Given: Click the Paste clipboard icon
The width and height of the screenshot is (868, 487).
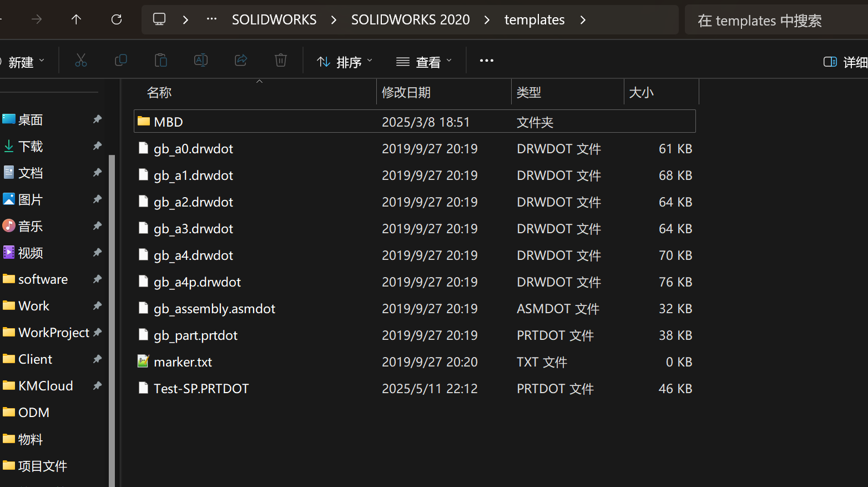Looking at the screenshot, I should [161, 61].
